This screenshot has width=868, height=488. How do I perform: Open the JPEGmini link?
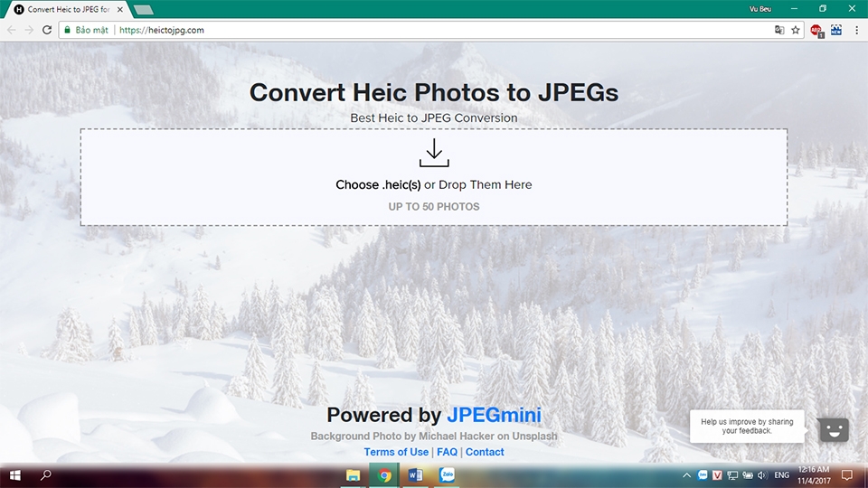point(494,415)
